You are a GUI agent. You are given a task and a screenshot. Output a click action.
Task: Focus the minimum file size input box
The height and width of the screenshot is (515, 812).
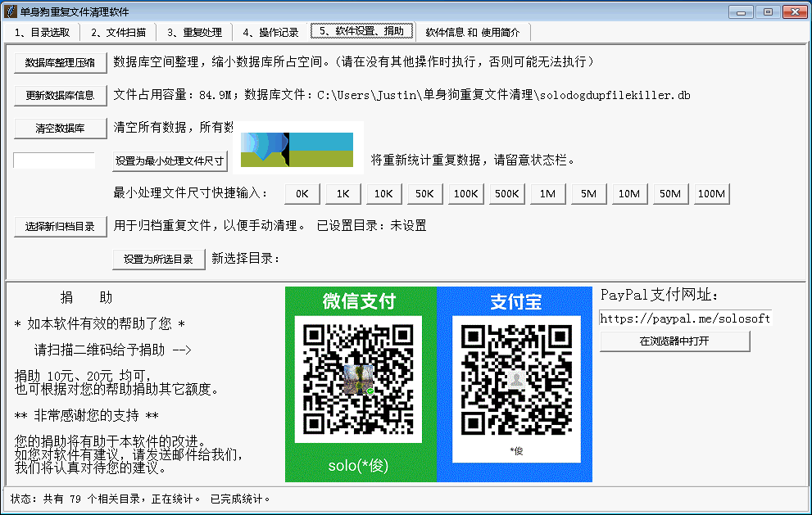click(x=54, y=160)
